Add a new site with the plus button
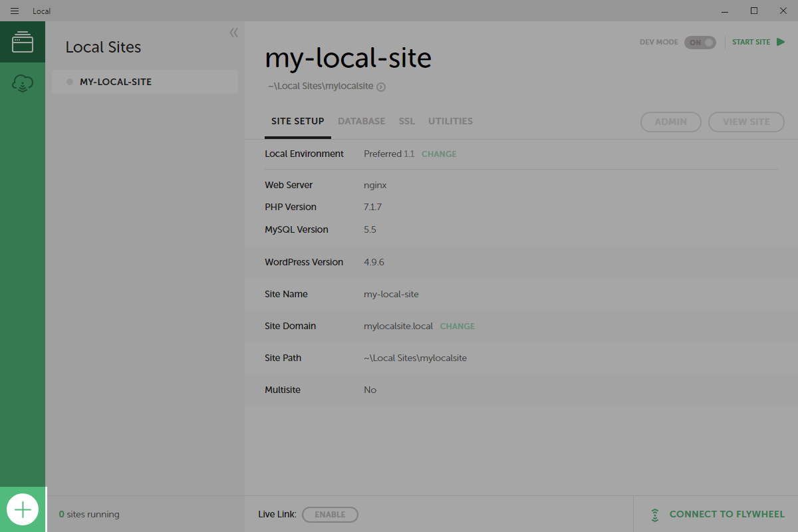This screenshot has height=532, width=798. [23, 510]
